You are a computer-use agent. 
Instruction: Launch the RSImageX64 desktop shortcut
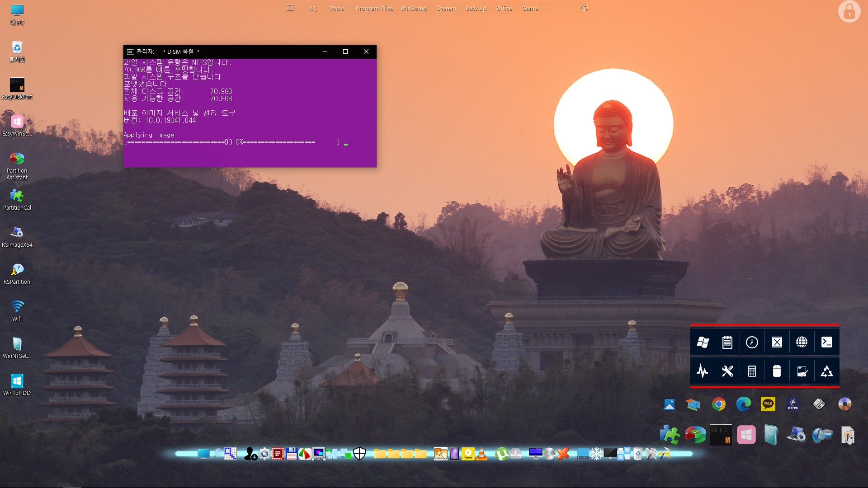coord(17,237)
